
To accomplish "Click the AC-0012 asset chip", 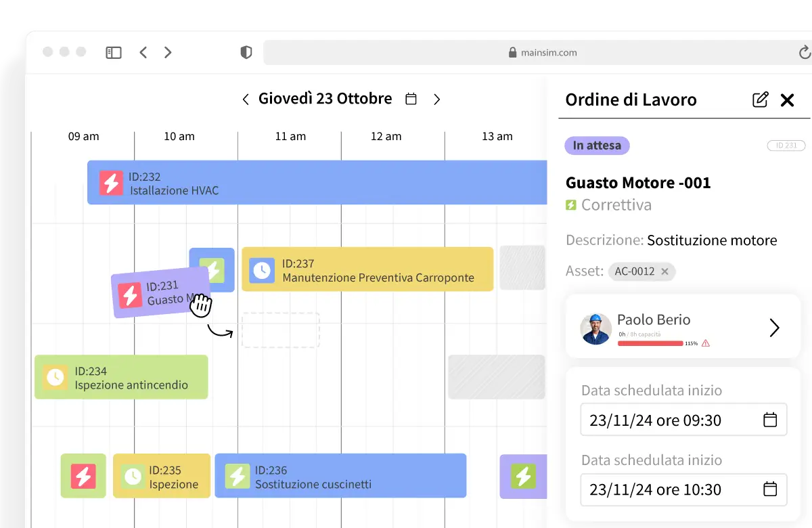I will pos(641,271).
